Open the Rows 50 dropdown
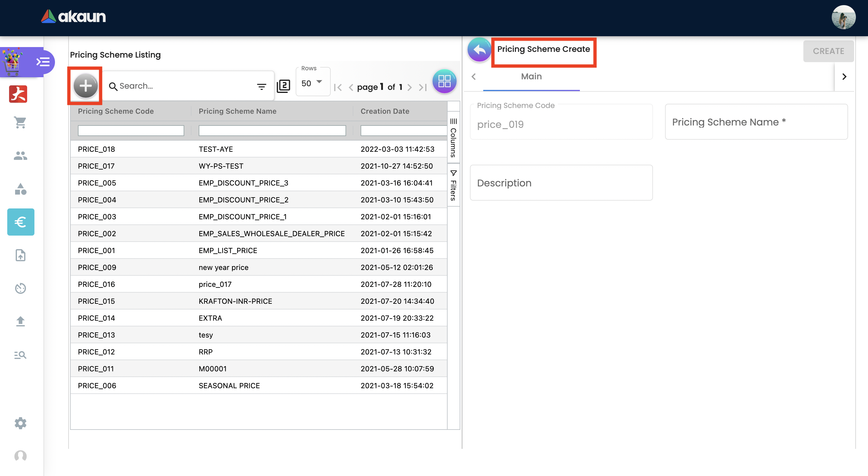This screenshot has height=476, width=868. (x=312, y=83)
